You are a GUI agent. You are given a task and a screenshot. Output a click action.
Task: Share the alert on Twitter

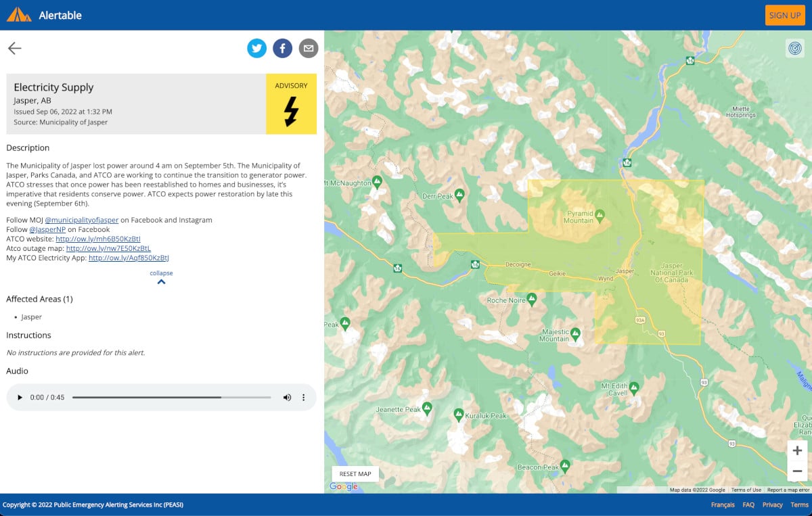click(x=257, y=48)
